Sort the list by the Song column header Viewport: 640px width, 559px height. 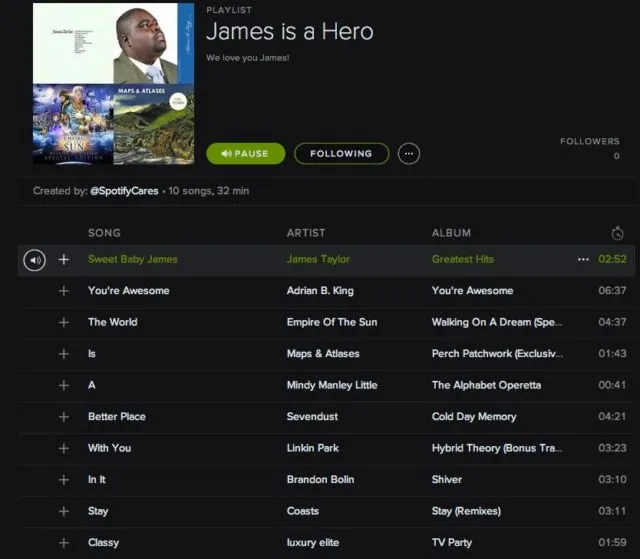point(104,233)
